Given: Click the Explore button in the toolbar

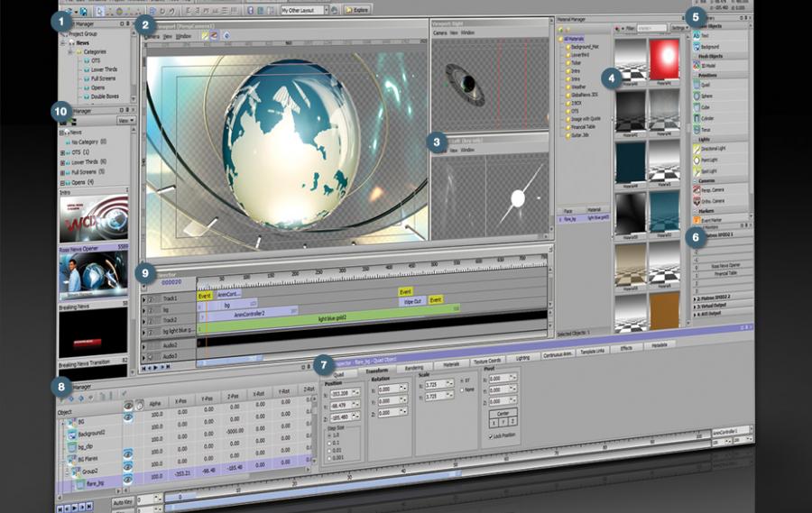Looking at the screenshot, I should 356,9.
